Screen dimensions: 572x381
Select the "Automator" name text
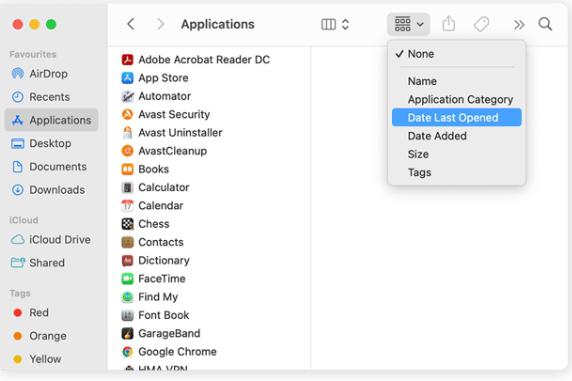(x=164, y=96)
